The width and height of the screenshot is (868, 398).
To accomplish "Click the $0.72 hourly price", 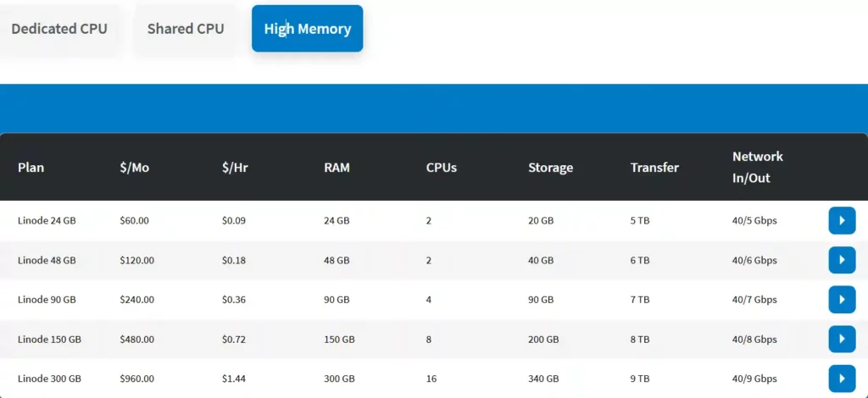I will coord(234,340).
